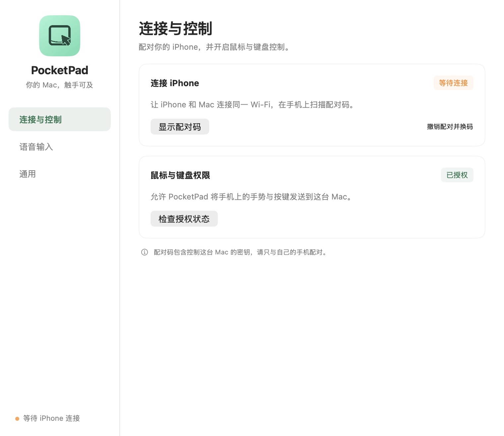Click the 等待连接 status badge
The image size is (504, 436).
pos(453,83)
